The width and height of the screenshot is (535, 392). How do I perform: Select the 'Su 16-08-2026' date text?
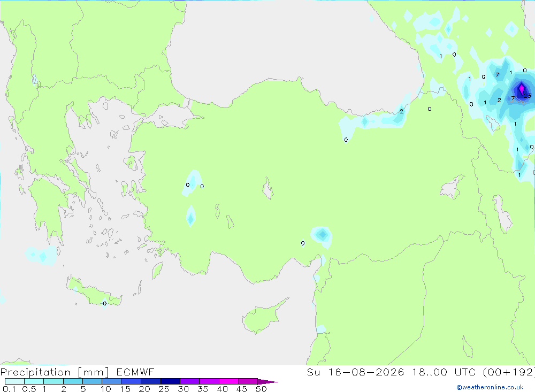coord(356,372)
